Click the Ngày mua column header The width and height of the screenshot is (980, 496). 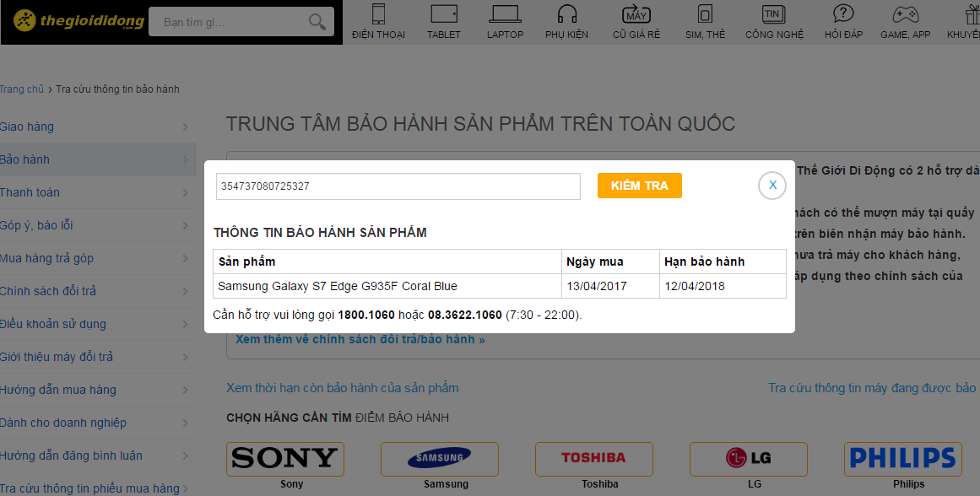[610, 261]
